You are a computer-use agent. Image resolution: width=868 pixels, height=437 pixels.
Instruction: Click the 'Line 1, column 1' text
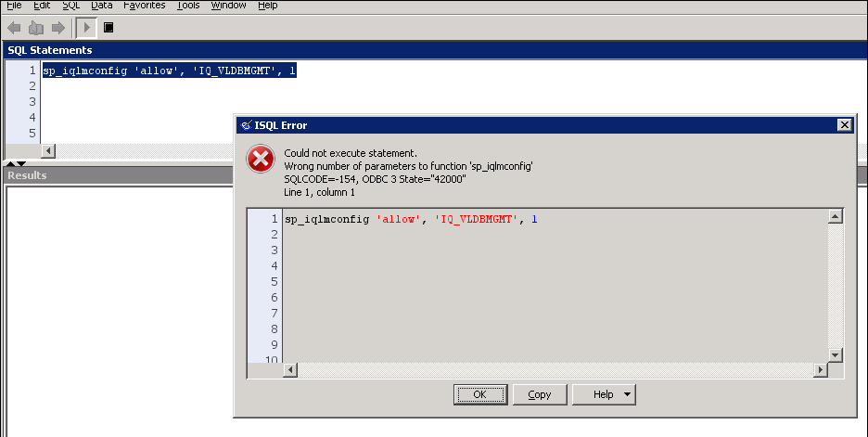point(319,192)
